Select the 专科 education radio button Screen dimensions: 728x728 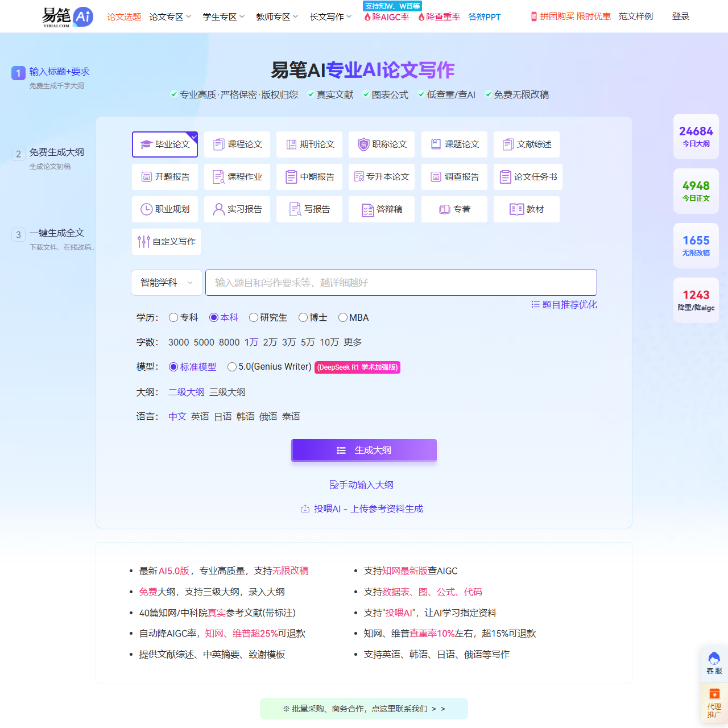(173, 317)
